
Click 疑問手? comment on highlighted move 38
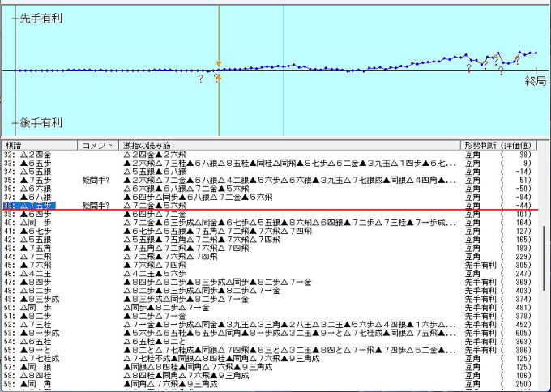(x=96, y=206)
